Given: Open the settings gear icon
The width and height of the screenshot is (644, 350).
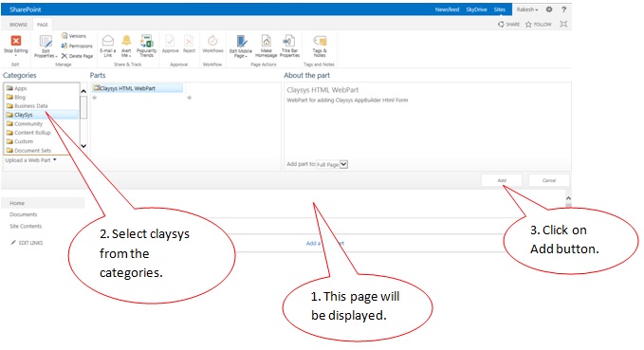Looking at the screenshot, I should 549,9.
